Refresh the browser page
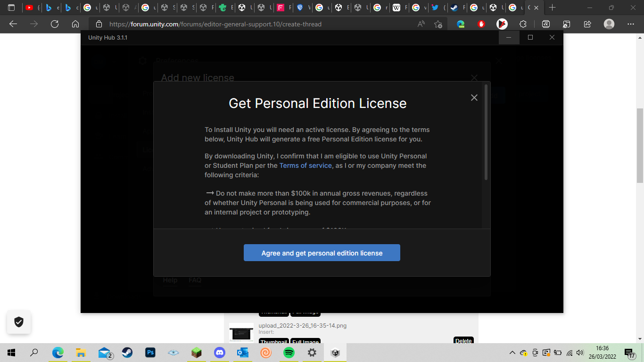The image size is (644, 362). pyautogui.click(x=55, y=24)
